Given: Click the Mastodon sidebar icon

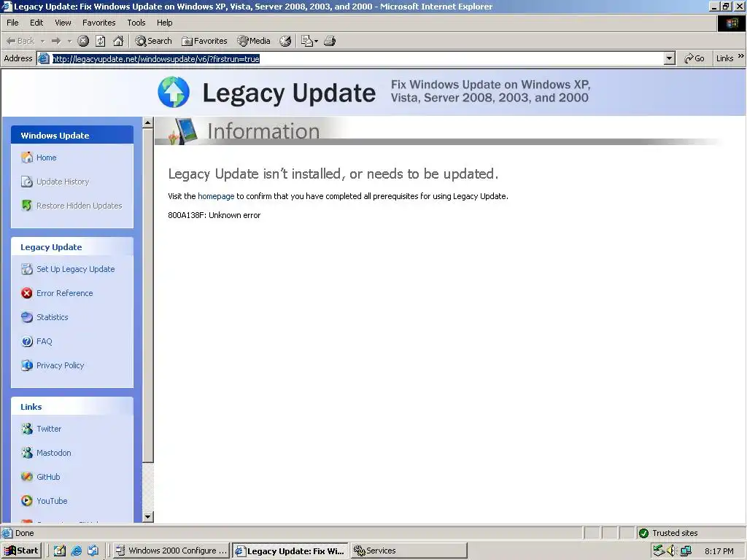Looking at the screenshot, I should (x=27, y=452).
